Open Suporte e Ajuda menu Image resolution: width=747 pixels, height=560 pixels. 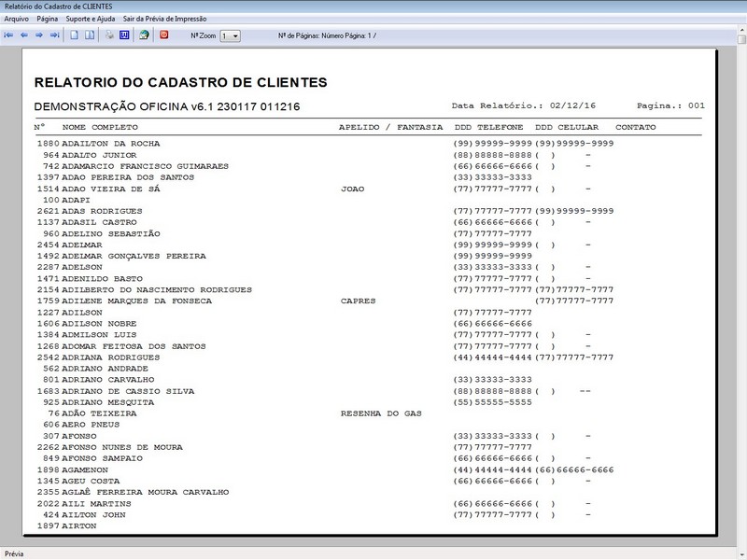(91, 19)
